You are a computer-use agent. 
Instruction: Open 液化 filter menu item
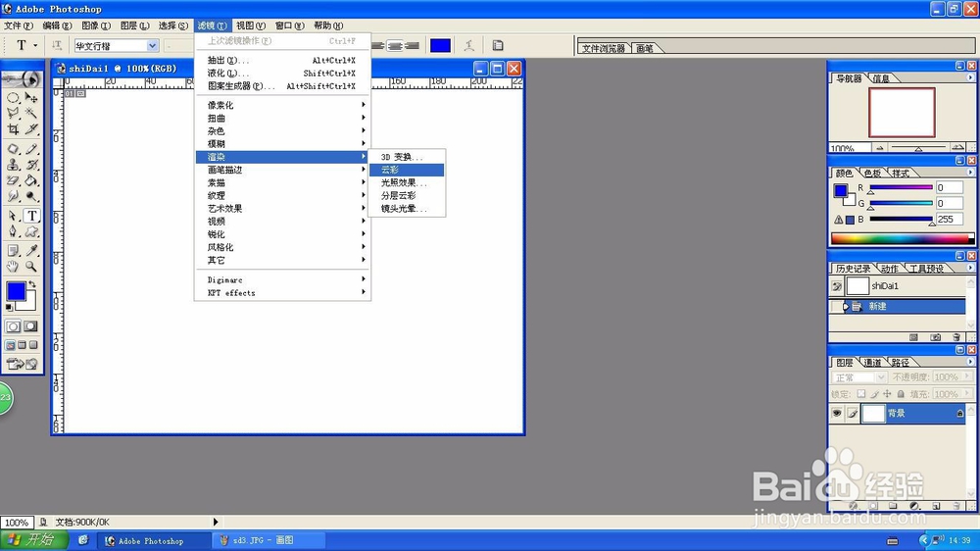tap(283, 74)
